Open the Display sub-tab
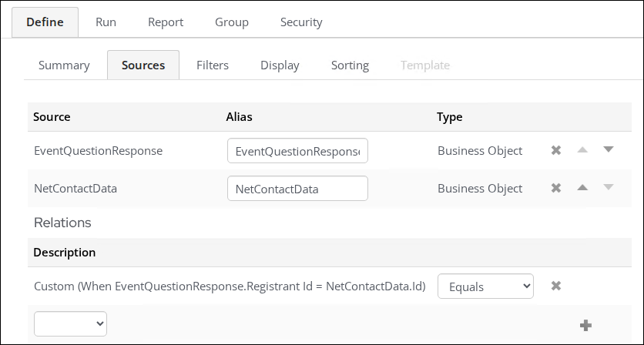Screen dimensions: 644x345 tap(280, 65)
